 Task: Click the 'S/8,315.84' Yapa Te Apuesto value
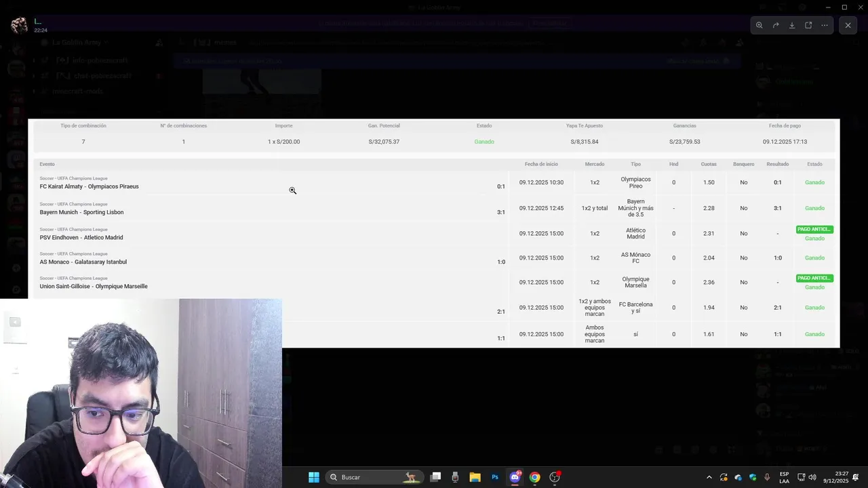coord(585,142)
